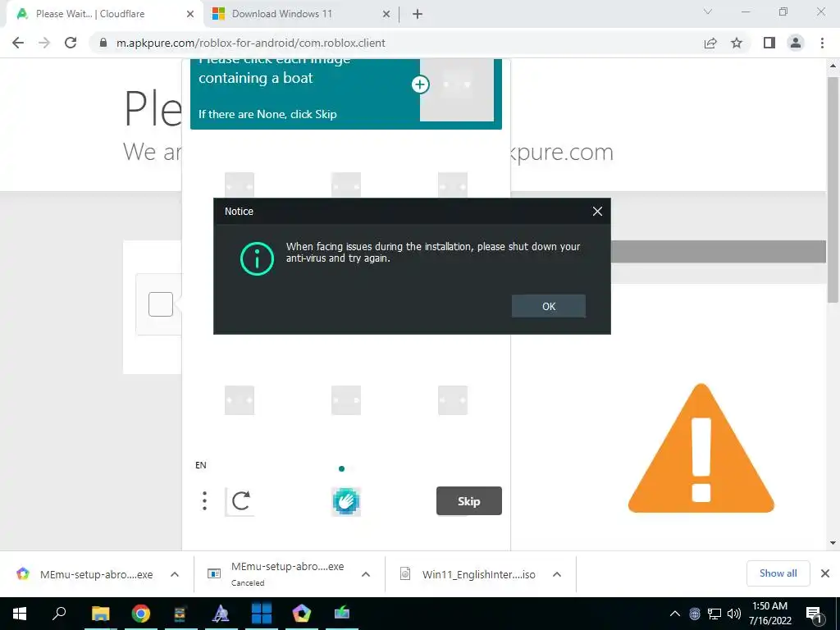
Task: Toggle the Chrome side panel
Action: (x=769, y=43)
